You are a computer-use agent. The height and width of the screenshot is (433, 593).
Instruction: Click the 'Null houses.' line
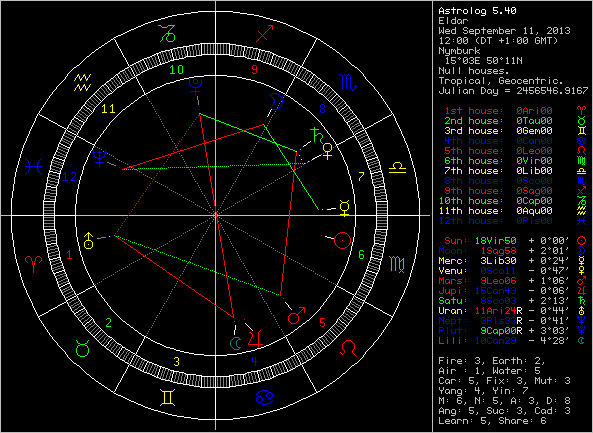tap(474, 71)
